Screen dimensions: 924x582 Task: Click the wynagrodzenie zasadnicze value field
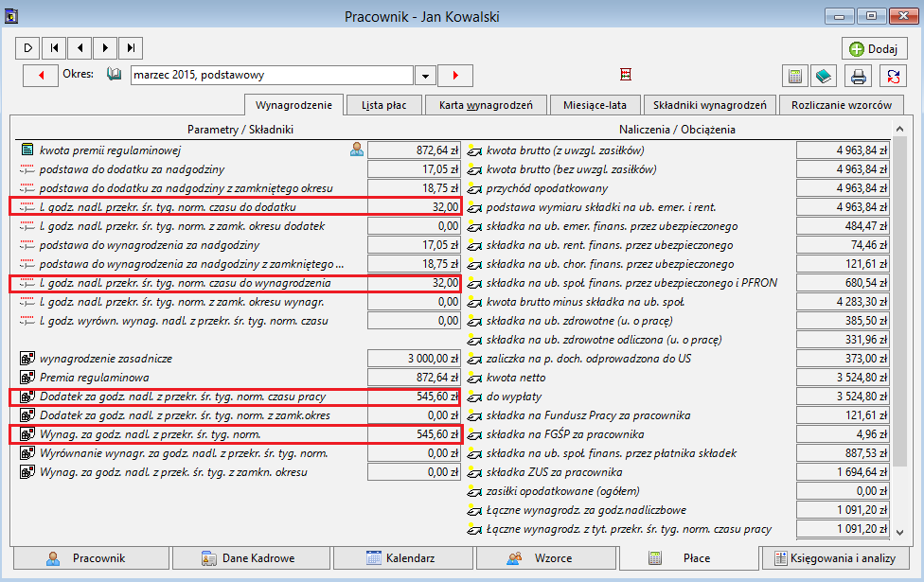tap(414, 358)
